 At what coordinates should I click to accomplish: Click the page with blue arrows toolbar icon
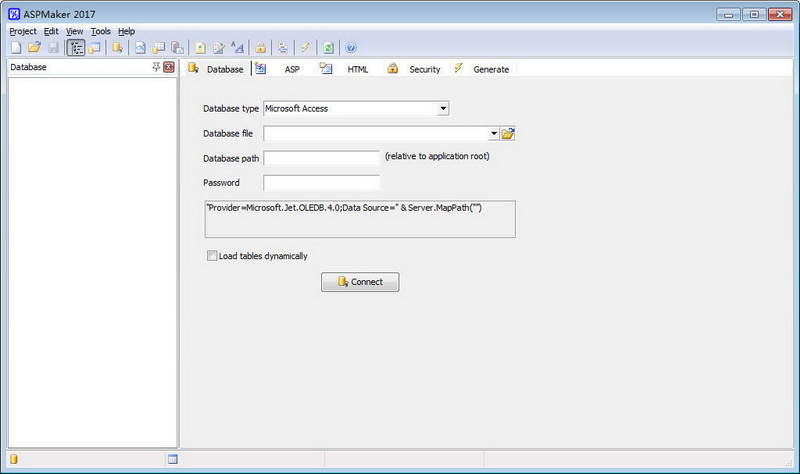(140, 48)
